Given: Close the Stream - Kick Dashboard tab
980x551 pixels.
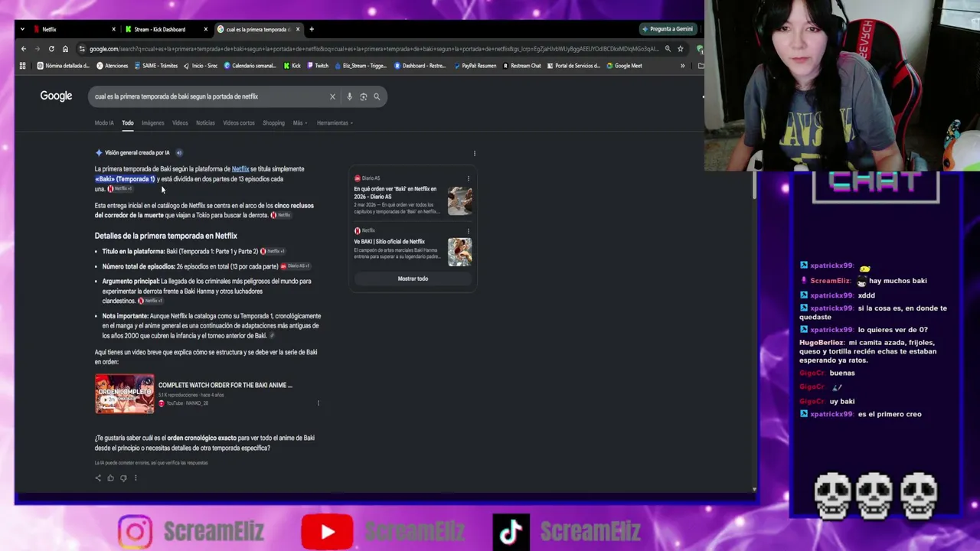Looking at the screenshot, I should pos(205,29).
